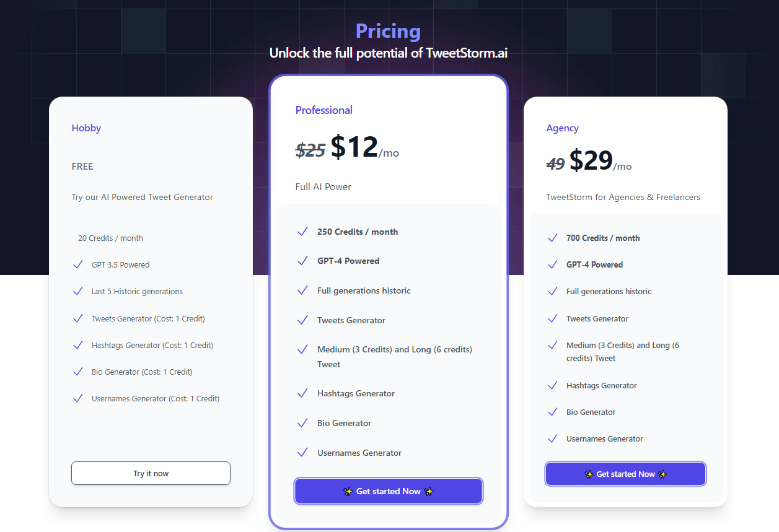Click the 20 Credits / month text

pos(110,238)
